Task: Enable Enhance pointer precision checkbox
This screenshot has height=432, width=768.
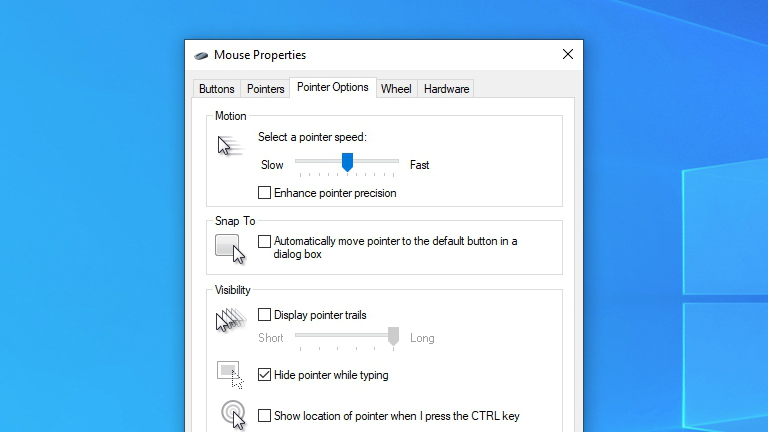Action: pyautogui.click(x=264, y=192)
